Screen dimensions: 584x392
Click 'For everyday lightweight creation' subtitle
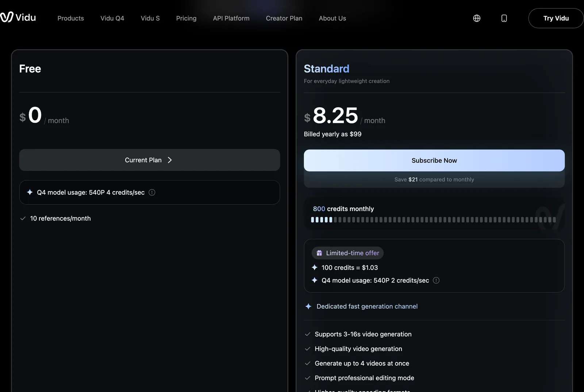coord(346,81)
